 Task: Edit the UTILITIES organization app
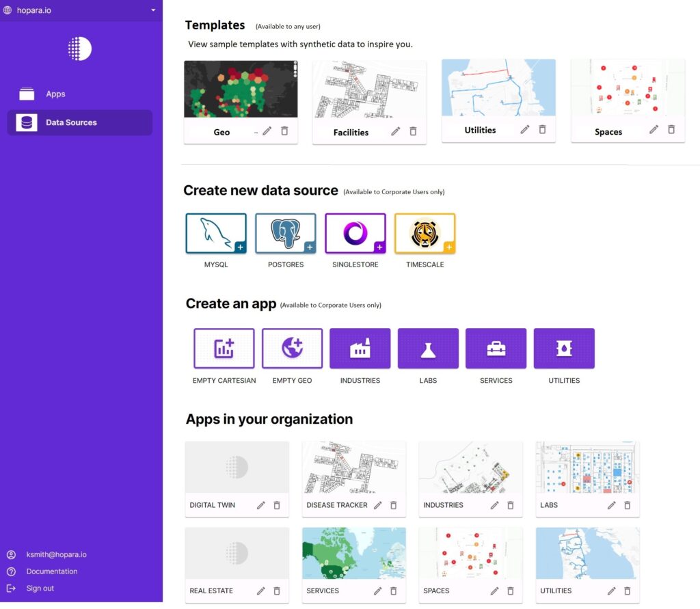(x=612, y=591)
